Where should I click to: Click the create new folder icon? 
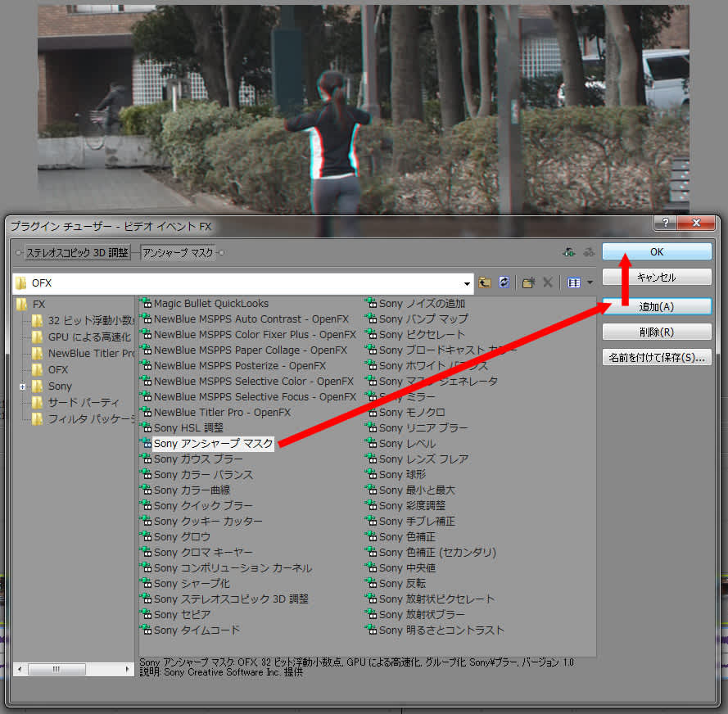[x=529, y=282]
